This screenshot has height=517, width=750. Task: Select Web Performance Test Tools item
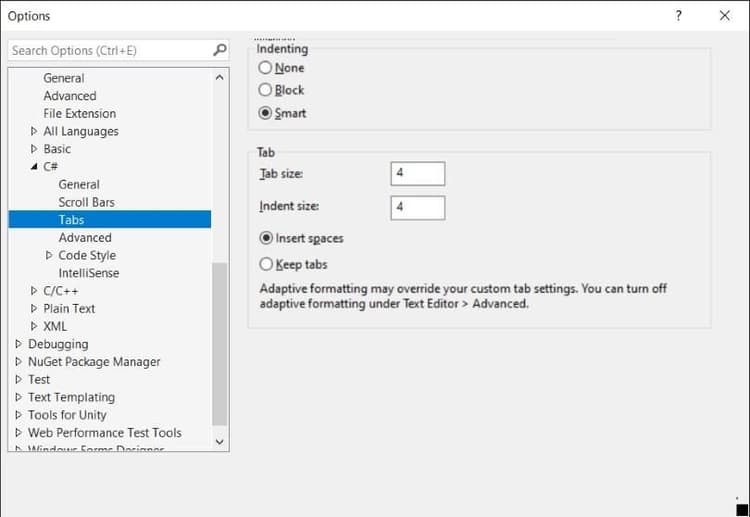(x=105, y=432)
